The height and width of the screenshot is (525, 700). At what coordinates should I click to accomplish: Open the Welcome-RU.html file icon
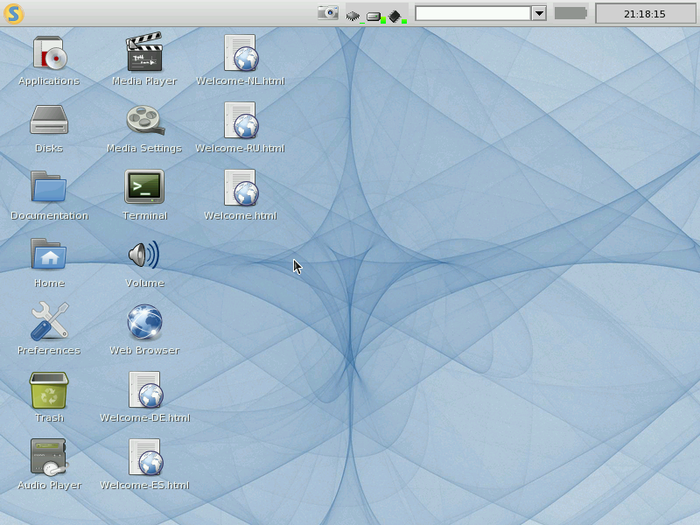point(241,120)
